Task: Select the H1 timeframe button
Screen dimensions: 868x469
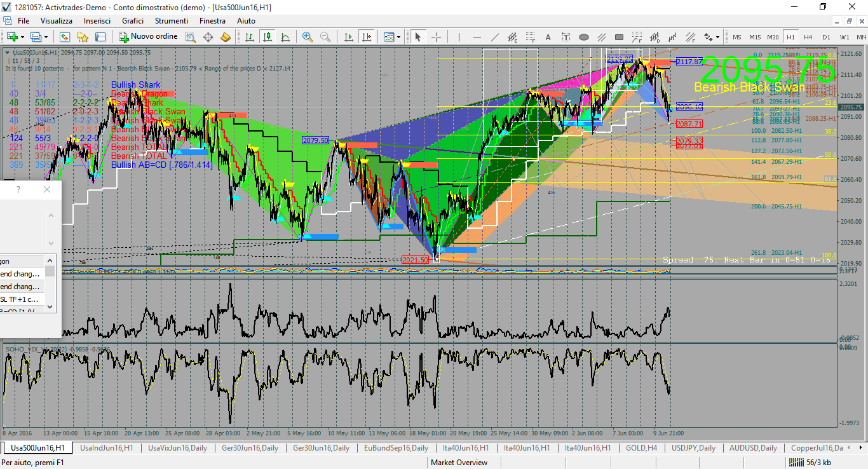Action: (790, 37)
